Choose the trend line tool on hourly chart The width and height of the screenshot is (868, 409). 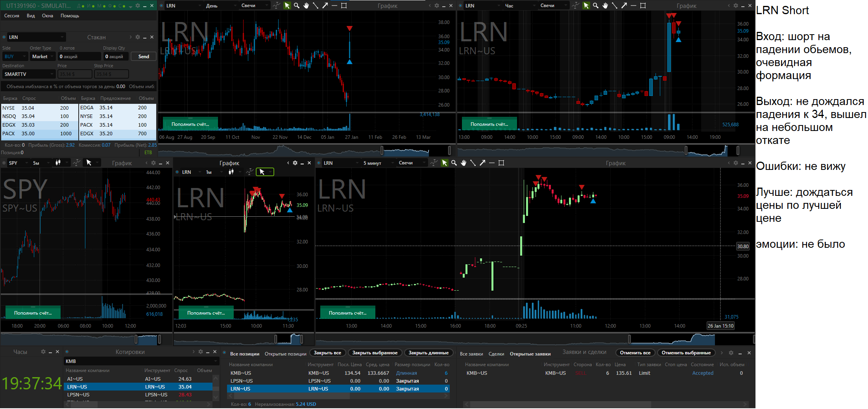point(615,6)
